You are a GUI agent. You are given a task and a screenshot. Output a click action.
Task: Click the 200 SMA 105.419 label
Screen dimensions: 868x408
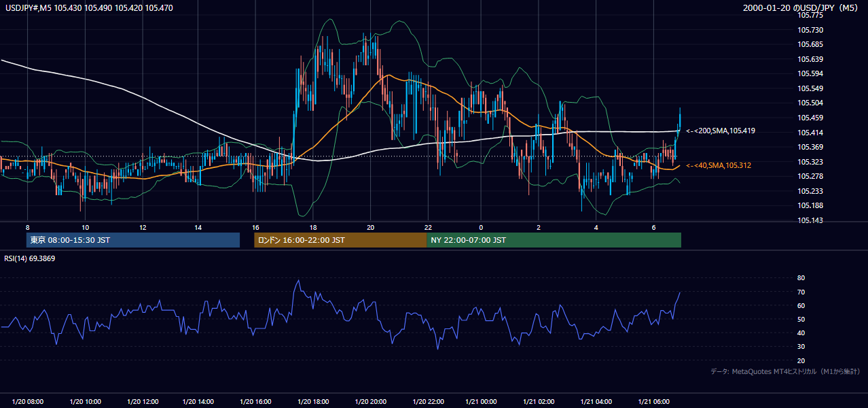pos(721,131)
